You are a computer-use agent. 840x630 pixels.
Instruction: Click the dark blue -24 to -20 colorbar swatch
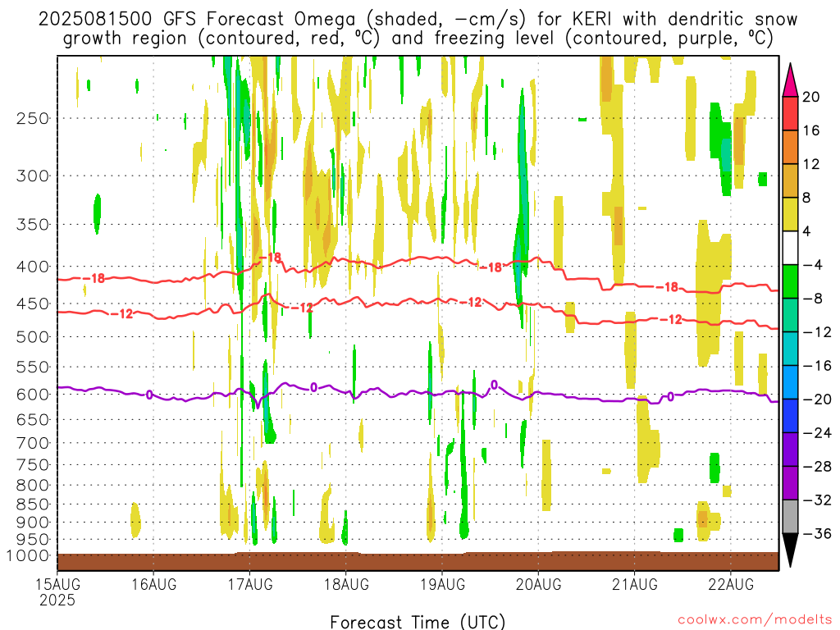coord(790,416)
